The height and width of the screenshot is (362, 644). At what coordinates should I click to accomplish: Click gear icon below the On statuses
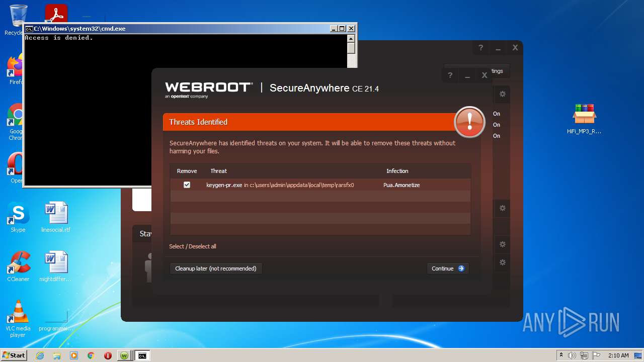pyautogui.click(x=502, y=208)
